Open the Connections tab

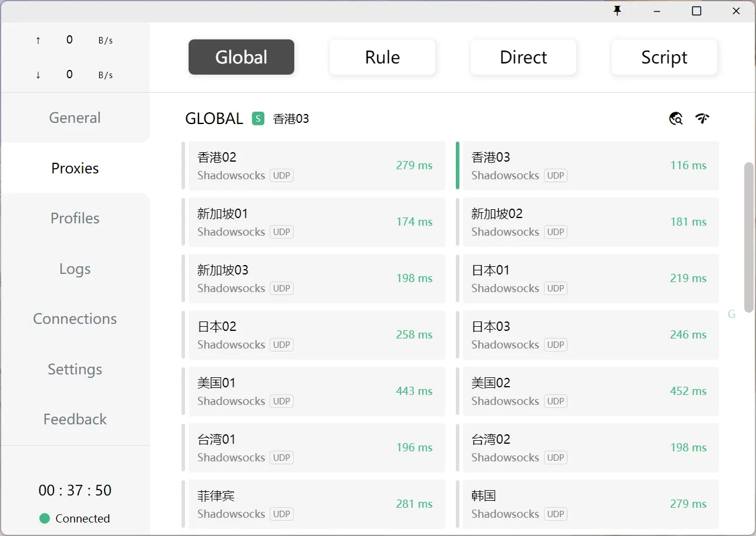(75, 319)
